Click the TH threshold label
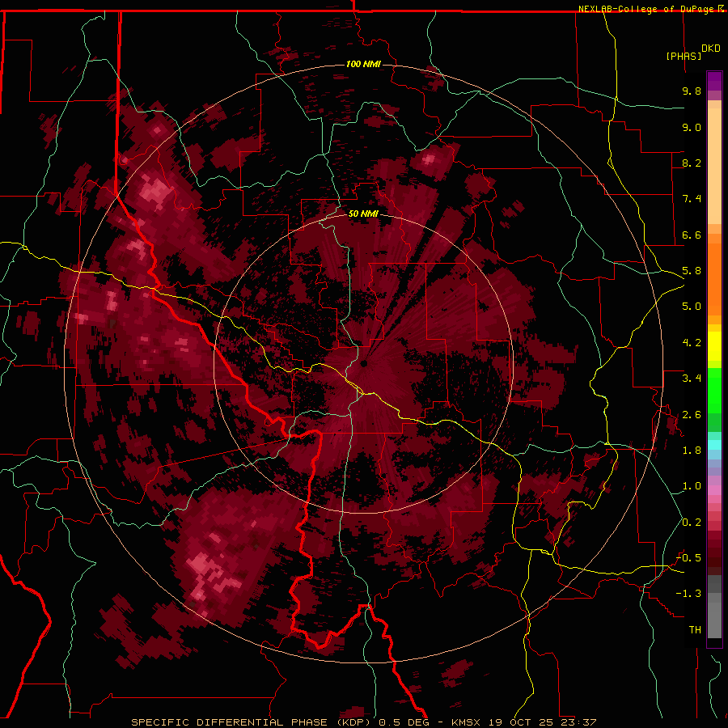This screenshot has width=728, height=728. coord(695,630)
